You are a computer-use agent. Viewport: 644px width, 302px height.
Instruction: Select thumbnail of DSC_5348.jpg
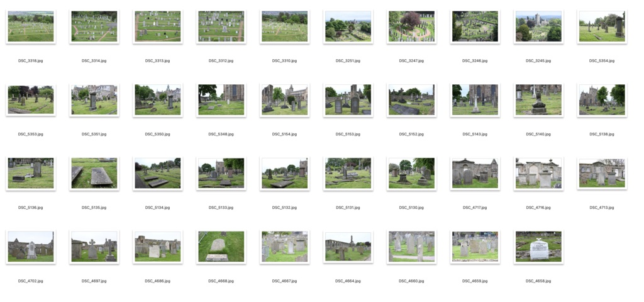[x=221, y=100]
